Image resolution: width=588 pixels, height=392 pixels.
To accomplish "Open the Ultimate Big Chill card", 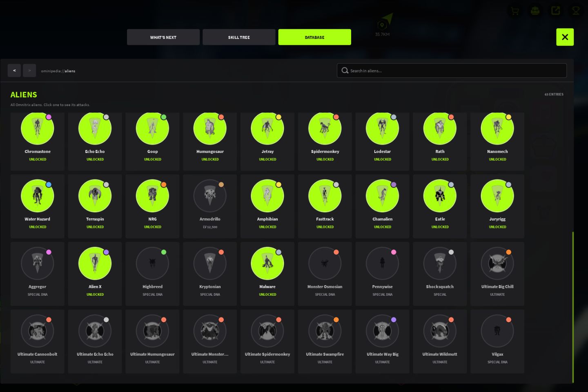I will 497,274.
